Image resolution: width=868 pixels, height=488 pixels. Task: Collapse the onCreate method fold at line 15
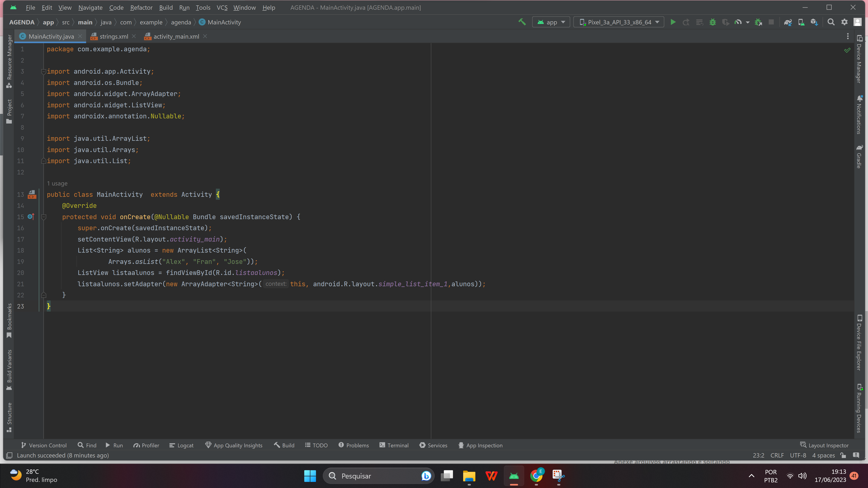(43, 217)
